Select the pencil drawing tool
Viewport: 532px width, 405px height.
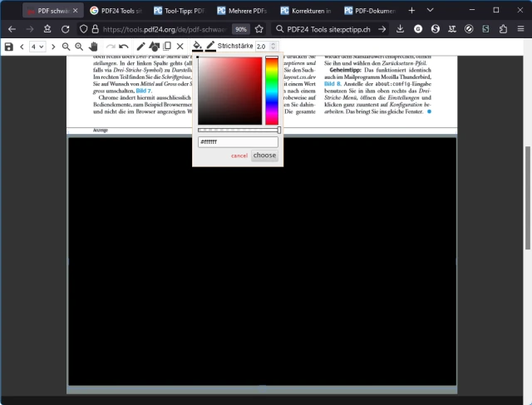(140, 47)
